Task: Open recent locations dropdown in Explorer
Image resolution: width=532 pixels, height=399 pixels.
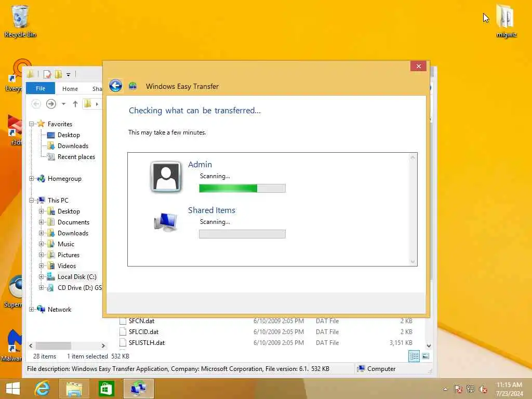Action: (63, 104)
